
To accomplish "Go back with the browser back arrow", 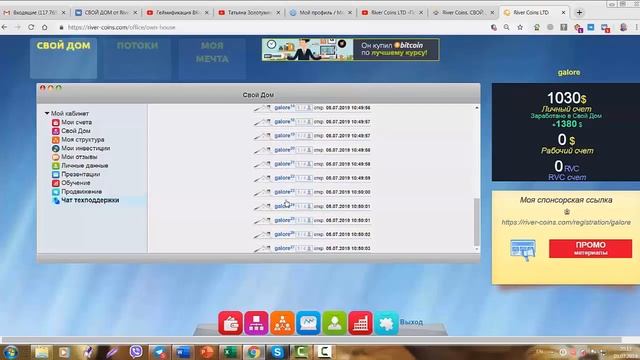I will click(4, 27).
